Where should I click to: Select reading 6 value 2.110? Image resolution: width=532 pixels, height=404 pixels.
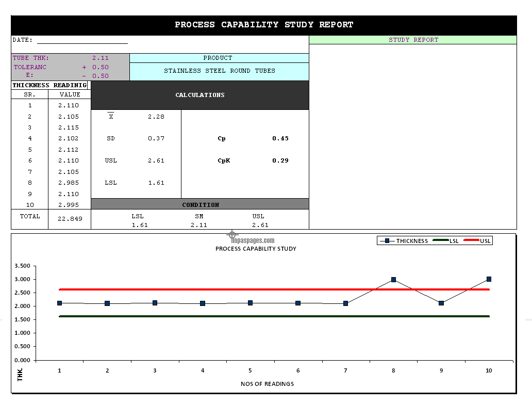point(69,160)
